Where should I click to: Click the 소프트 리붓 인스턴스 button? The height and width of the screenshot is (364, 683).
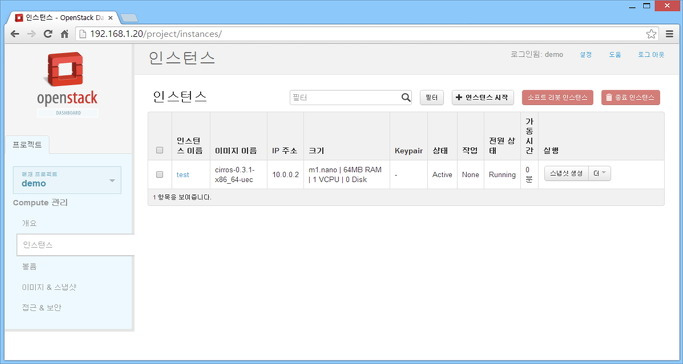[558, 98]
